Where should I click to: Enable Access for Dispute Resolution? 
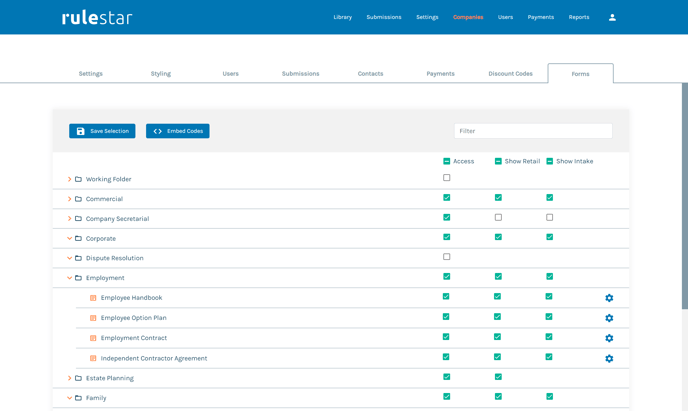(x=447, y=257)
